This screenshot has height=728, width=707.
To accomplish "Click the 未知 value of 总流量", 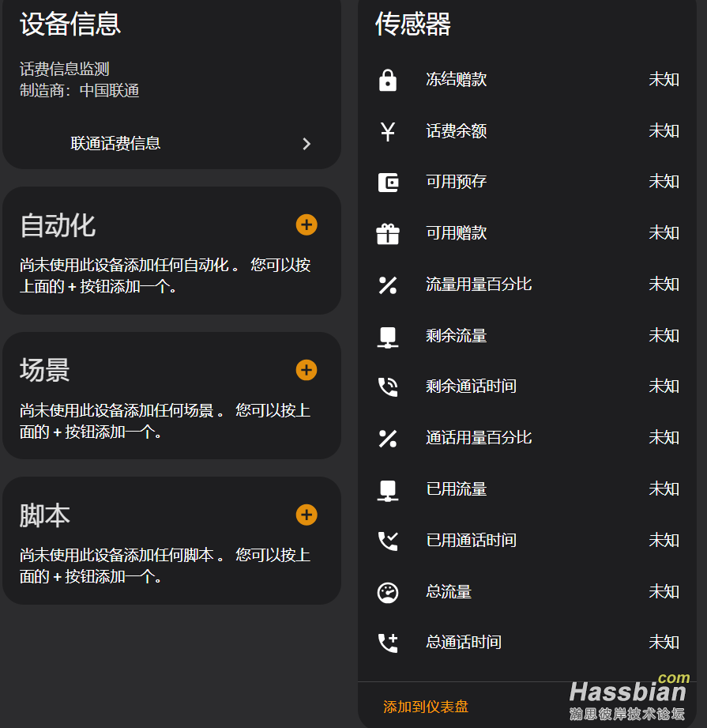I will 664,592.
